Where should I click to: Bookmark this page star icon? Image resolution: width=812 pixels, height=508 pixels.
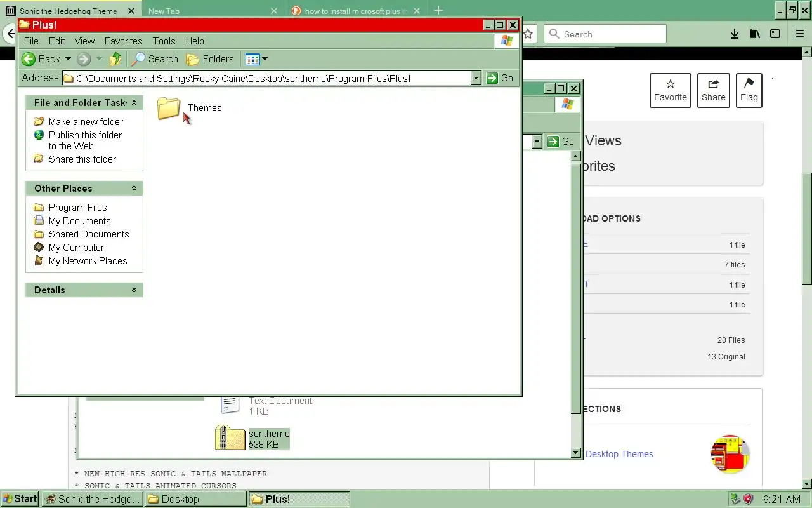tap(528, 34)
